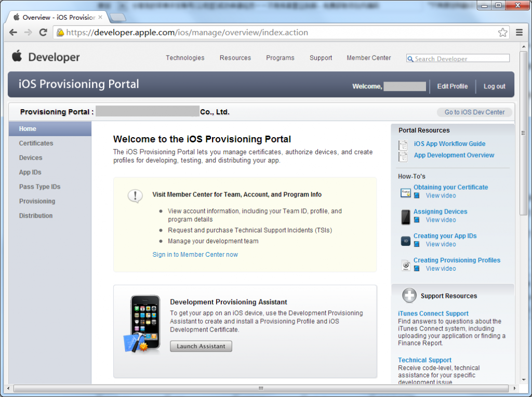Screen dimensions: 532x397
Task: Click the document icon beside App Development Overview
Action: click(403, 156)
